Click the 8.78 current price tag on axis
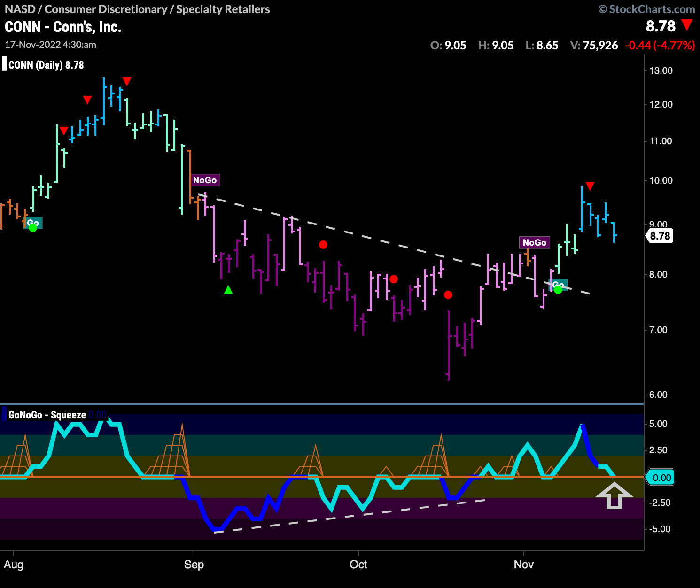 click(x=660, y=236)
